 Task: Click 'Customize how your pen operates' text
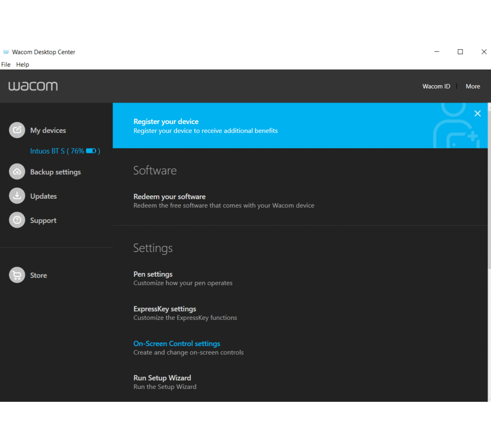point(183,283)
